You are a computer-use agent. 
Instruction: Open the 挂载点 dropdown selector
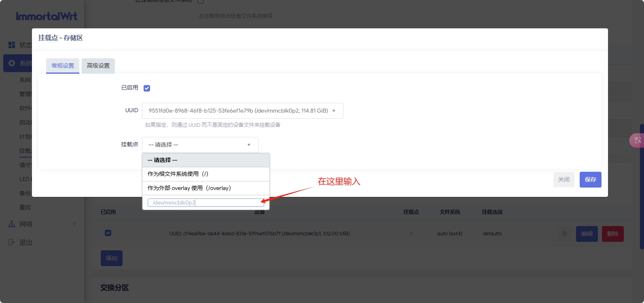(x=200, y=145)
